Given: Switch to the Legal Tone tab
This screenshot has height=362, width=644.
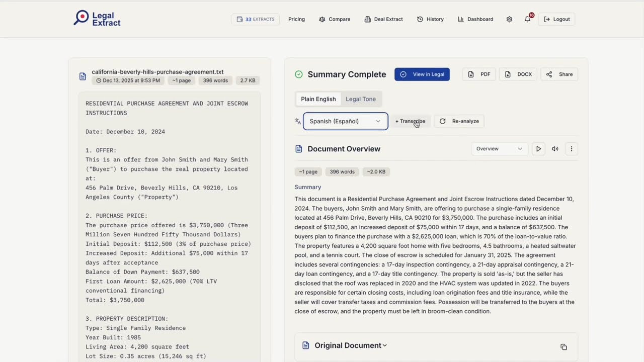Looking at the screenshot, I should [x=360, y=99].
